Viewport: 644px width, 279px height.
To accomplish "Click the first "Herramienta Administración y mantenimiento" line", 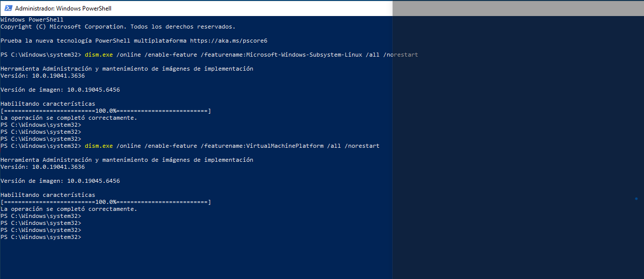I will pyautogui.click(x=127, y=69).
